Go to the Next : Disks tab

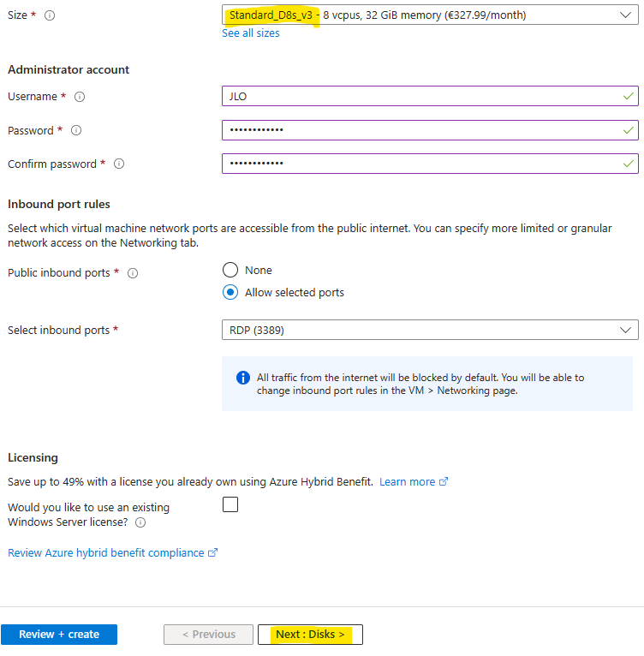[x=310, y=635]
